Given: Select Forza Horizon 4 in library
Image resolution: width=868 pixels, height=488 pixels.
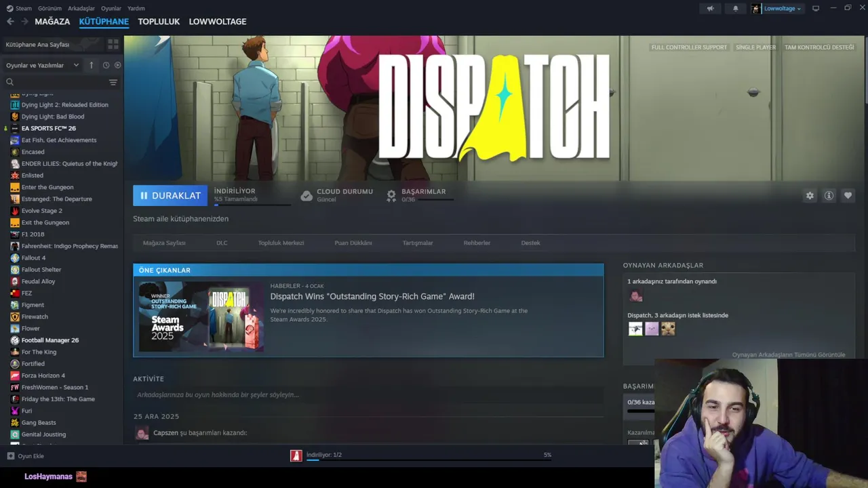Looking at the screenshot, I should [43, 375].
